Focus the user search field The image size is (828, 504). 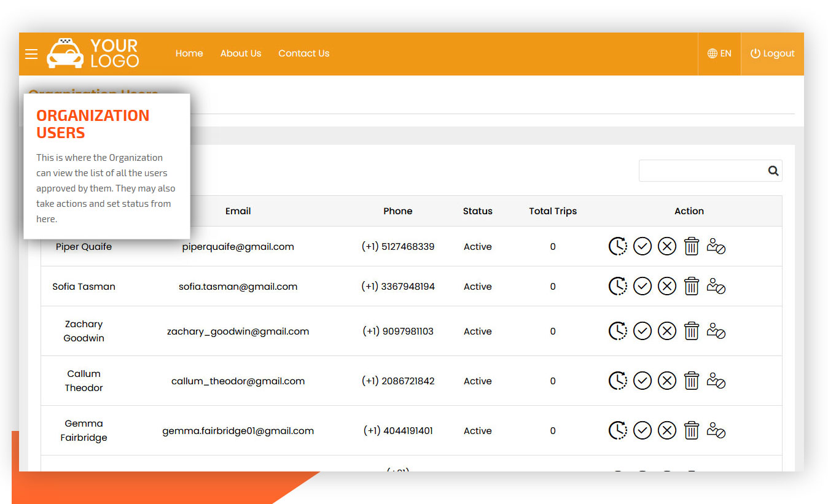pyautogui.click(x=703, y=171)
